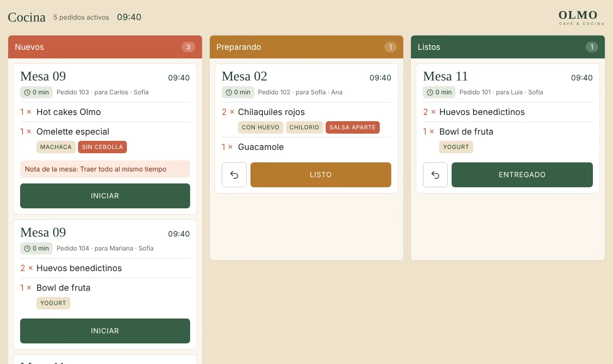This screenshot has height=364, width=613.
Task: Click the Preparando count badge 1
Action: point(390,47)
